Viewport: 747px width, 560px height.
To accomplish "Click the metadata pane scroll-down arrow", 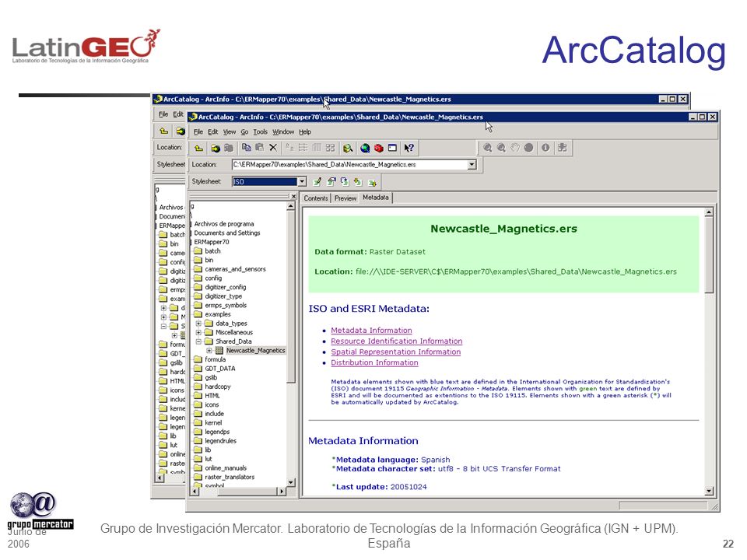I will [710, 491].
